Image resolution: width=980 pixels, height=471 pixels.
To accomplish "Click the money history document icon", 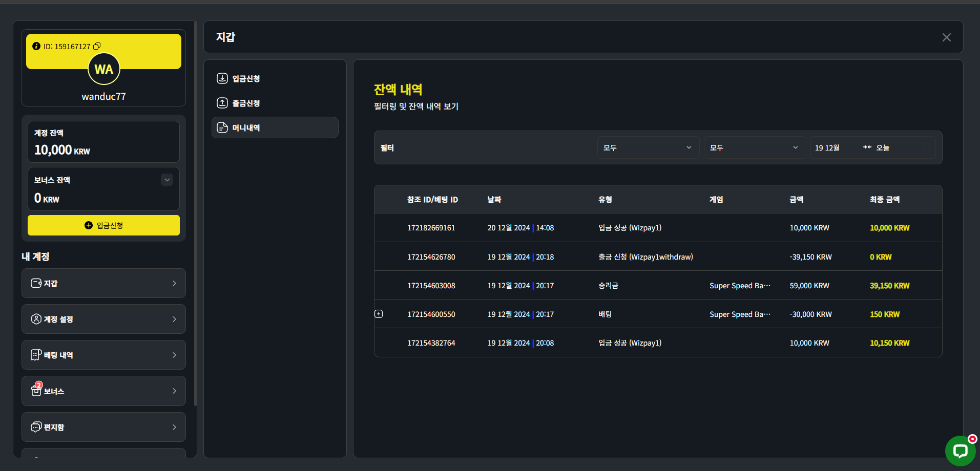I will pos(222,127).
